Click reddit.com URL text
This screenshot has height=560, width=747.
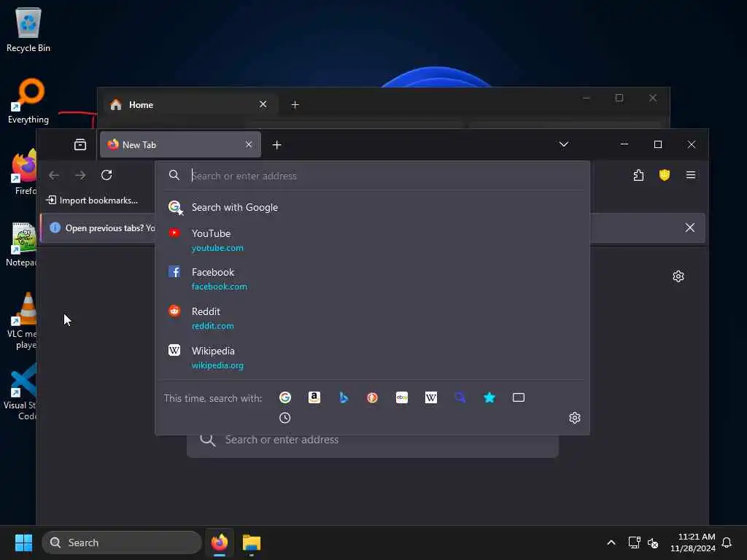point(212,326)
